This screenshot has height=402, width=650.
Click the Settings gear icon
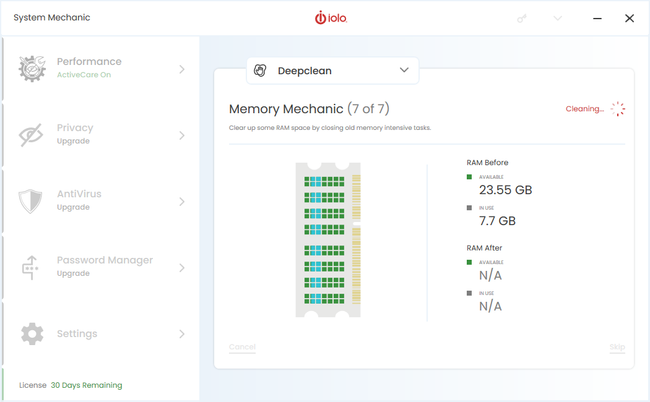(x=32, y=334)
